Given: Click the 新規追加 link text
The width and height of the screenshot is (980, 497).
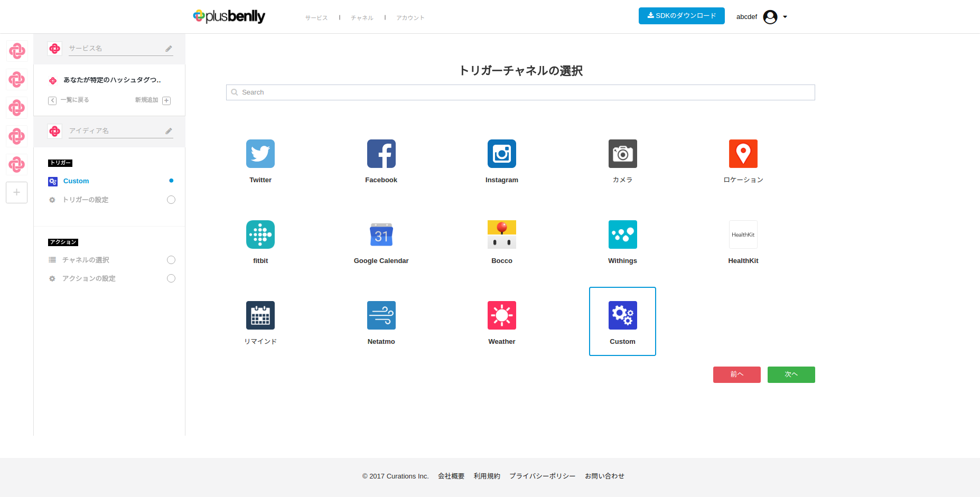Looking at the screenshot, I should click(146, 100).
